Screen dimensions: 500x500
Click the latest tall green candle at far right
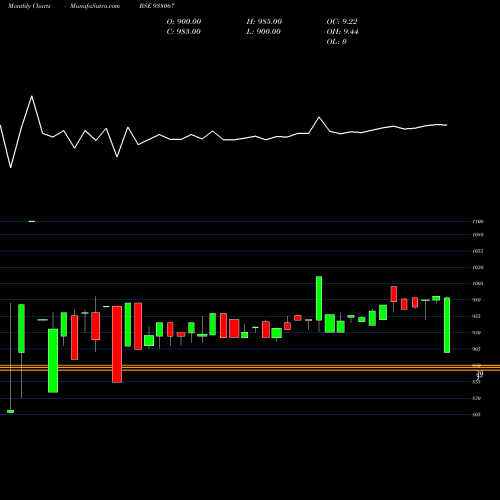tap(447, 325)
